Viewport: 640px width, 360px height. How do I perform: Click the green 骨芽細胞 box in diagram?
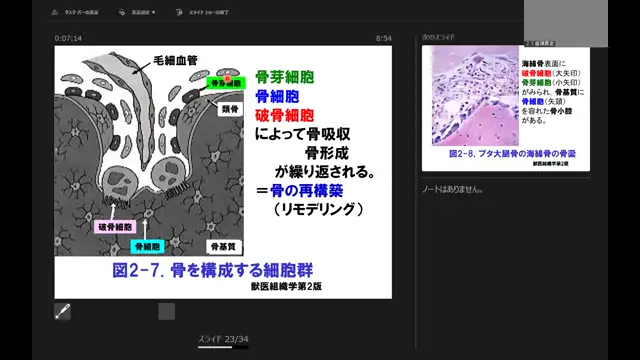[226, 83]
